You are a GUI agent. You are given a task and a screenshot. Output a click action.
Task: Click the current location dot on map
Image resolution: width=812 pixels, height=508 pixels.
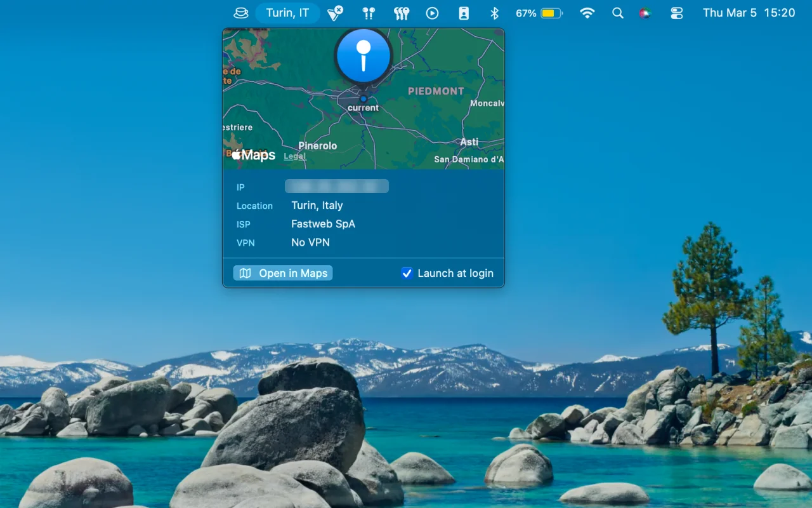point(363,99)
